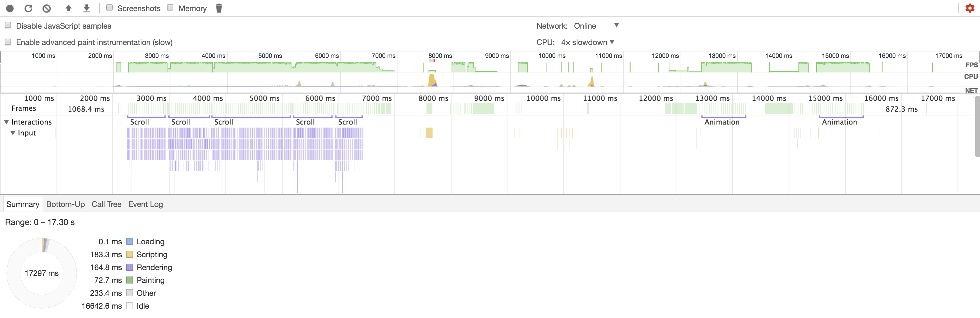The image size is (980, 318).
Task: Click the save profile download icon
Action: pos(87,8)
